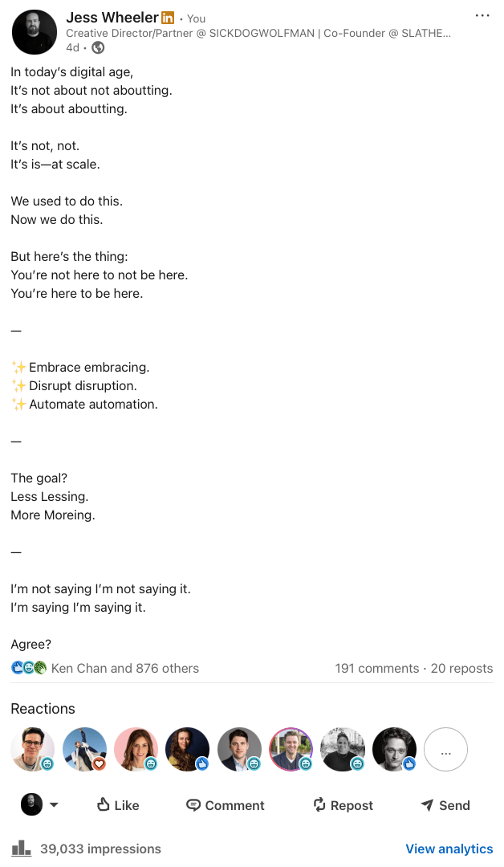Click the Send paper plane icon

427,805
